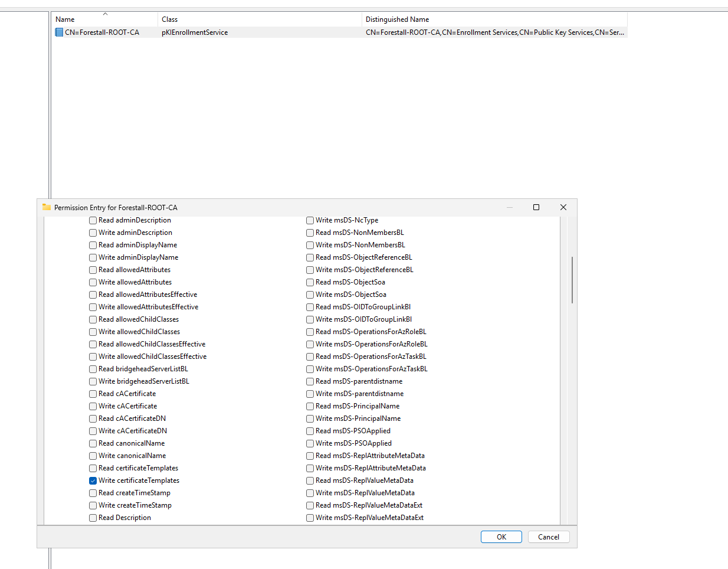
Task: Enable Write msDS-PrincipalName checkbox
Action: pyautogui.click(x=310, y=419)
